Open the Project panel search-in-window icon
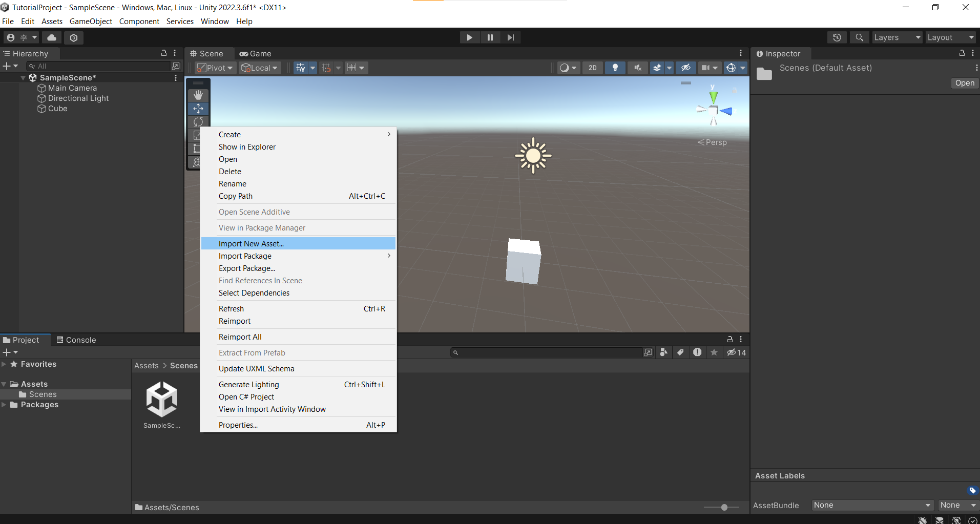The image size is (980, 524). click(648, 352)
